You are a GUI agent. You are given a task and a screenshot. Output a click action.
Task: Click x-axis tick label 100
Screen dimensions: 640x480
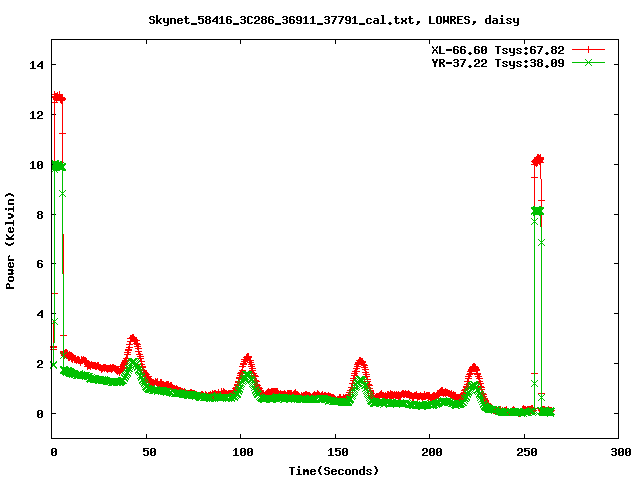coord(243,452)
